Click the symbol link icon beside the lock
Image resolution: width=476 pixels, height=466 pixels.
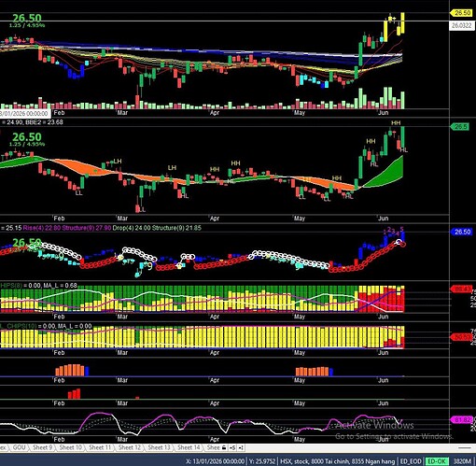(x=232, y=447)
